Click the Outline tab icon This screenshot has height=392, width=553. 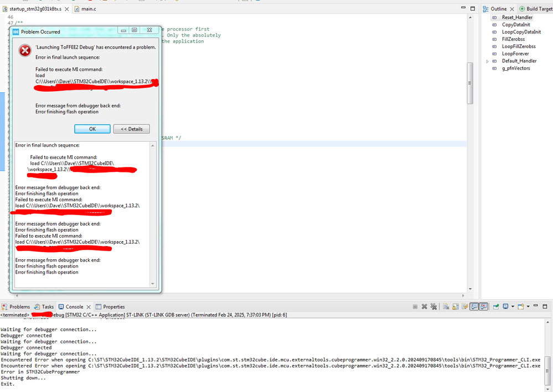485,9
